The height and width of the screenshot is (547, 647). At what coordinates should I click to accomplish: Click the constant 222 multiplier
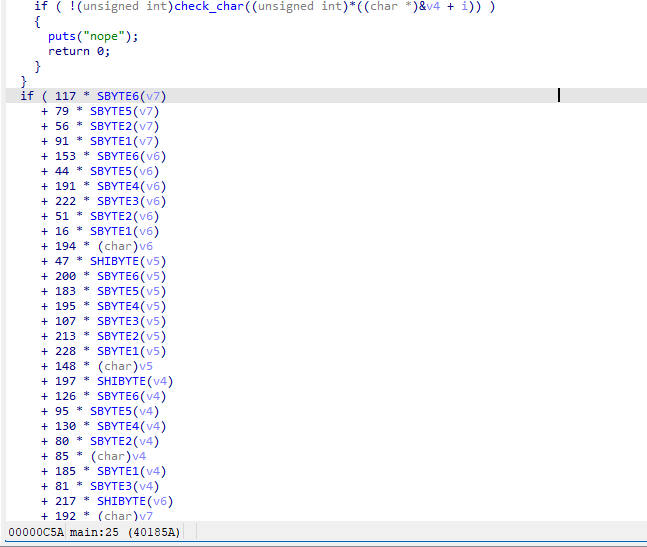(x=65, y=201)
